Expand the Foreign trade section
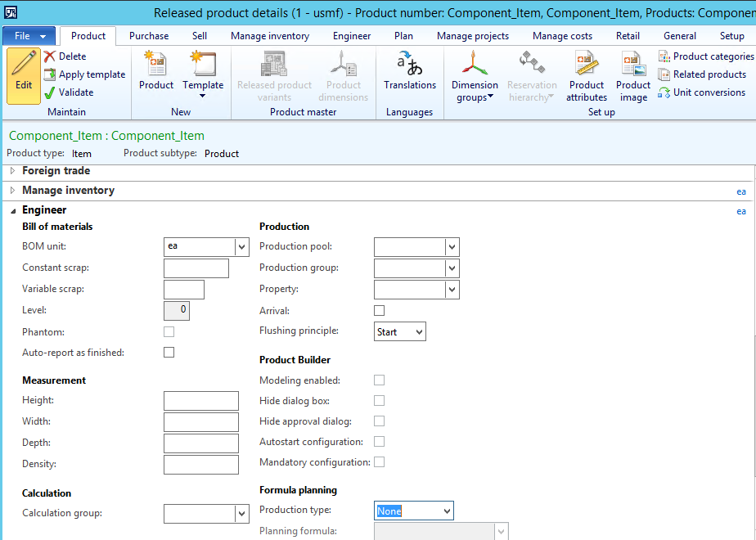This screenshot has height=540, width=756. [12, 171]
